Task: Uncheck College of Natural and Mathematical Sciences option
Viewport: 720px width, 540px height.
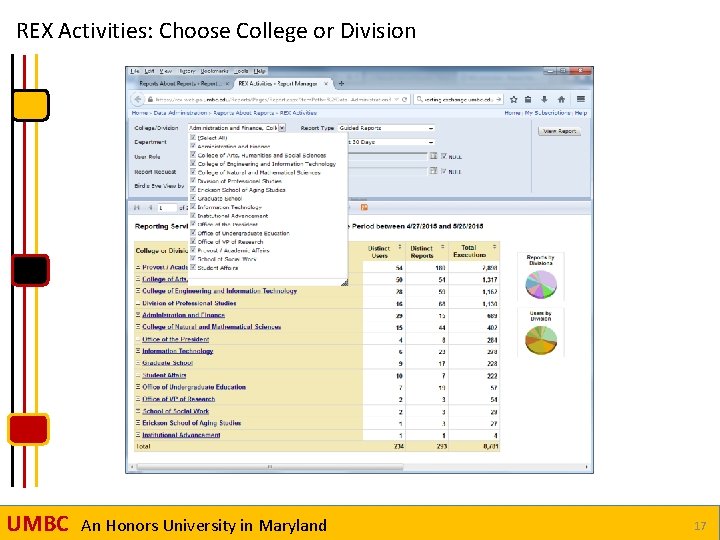Action: (193, 172)
